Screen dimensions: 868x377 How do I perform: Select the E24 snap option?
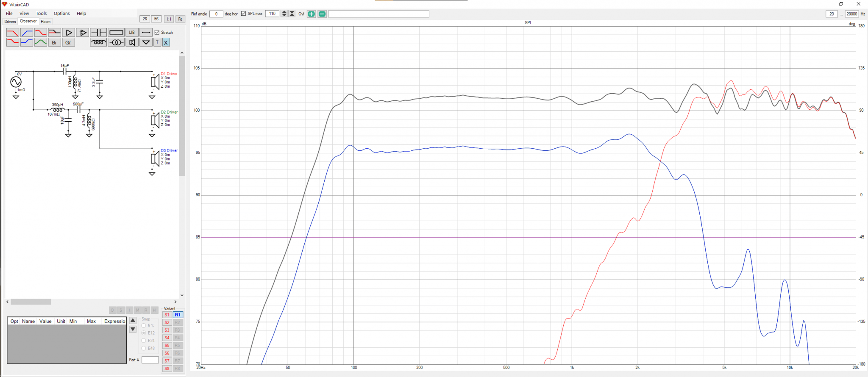click(x=144, y=341)
